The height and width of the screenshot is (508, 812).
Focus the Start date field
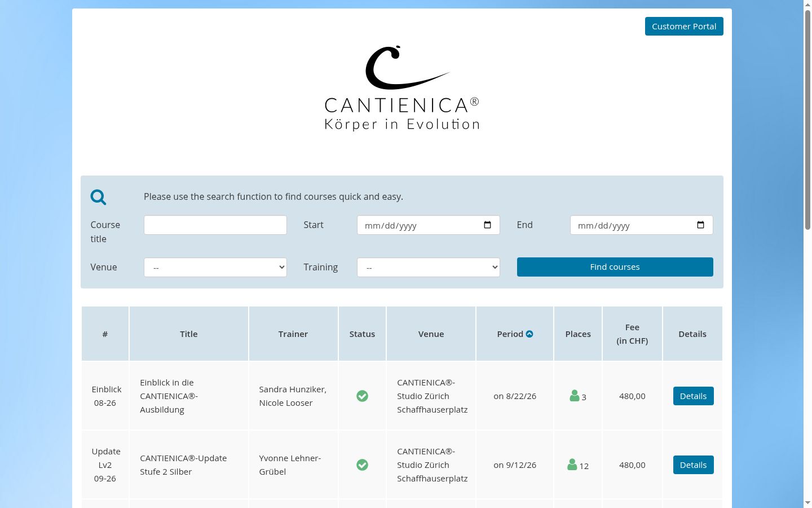(429, 225)
